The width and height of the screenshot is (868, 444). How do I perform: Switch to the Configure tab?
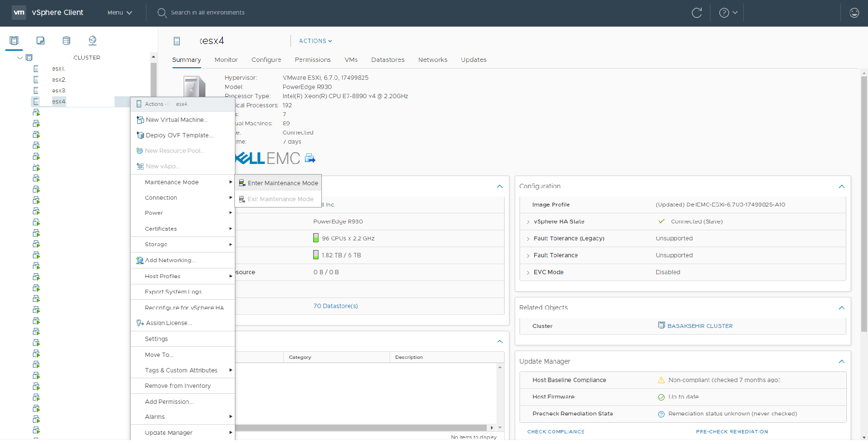click(x=266, y=60)
